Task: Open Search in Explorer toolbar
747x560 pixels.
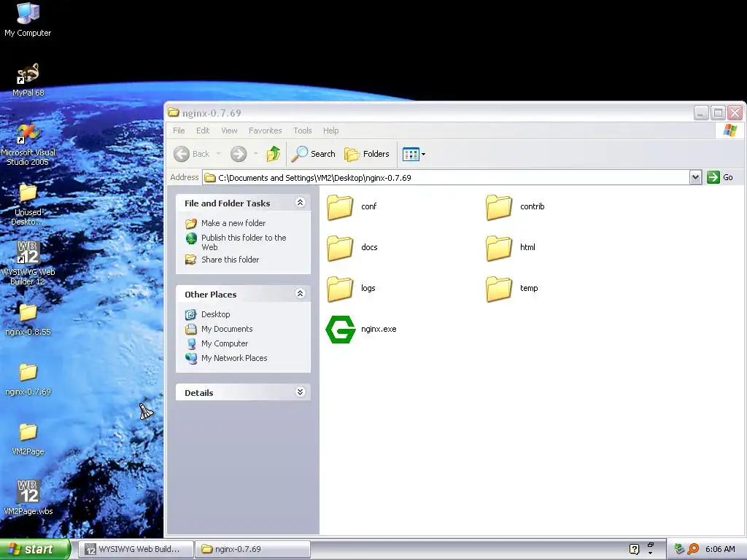Action: (x=314, y=154)
